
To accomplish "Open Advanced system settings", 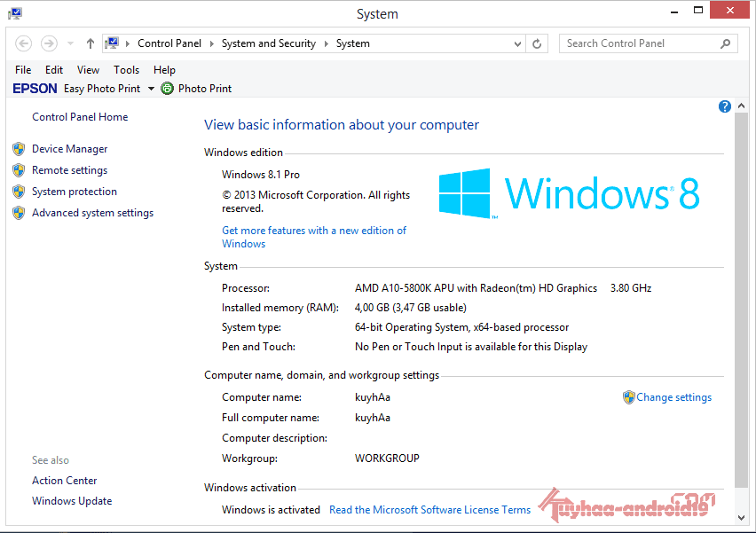I will tap(92, 213).
